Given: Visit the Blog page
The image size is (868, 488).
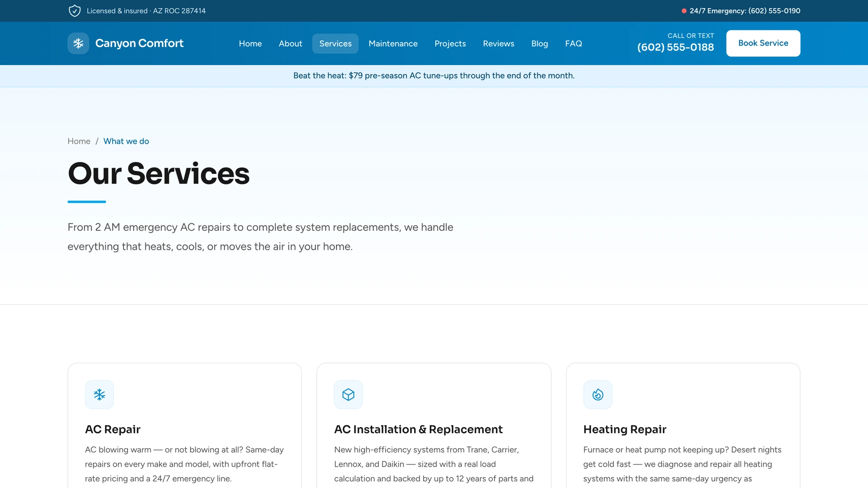Looking at the screenshot, I should pyautogui.click(x=540, y=43).
